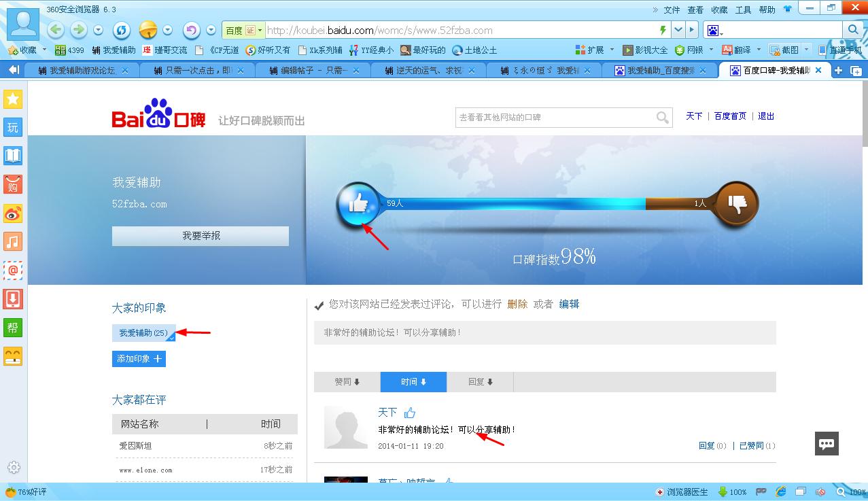Click the 退出 logout link
This screenshot has width=868, height=501.
[x=766, y=116]
